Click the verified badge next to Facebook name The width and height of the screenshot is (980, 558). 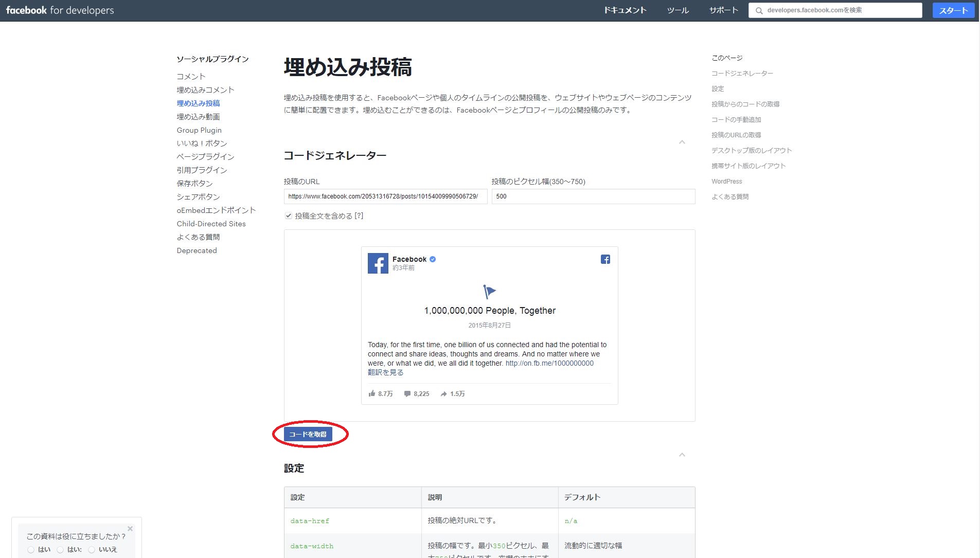point(433,259)
